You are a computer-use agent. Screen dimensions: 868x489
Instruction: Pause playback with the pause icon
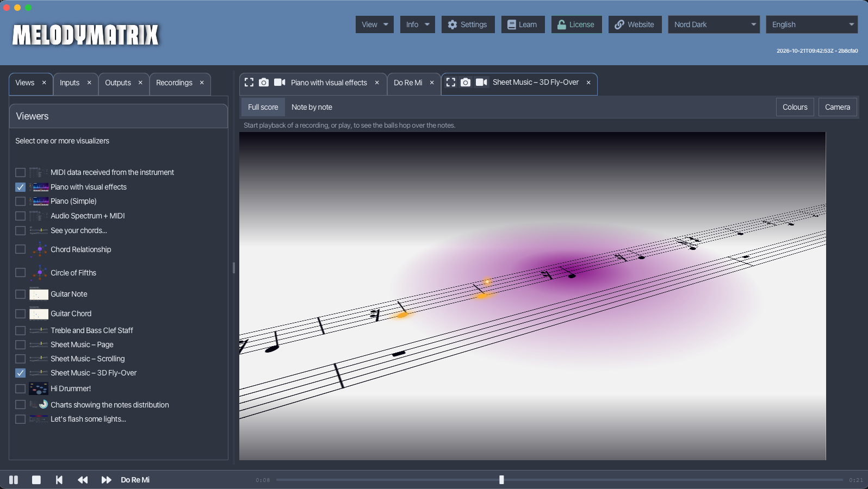coord(14,480)
